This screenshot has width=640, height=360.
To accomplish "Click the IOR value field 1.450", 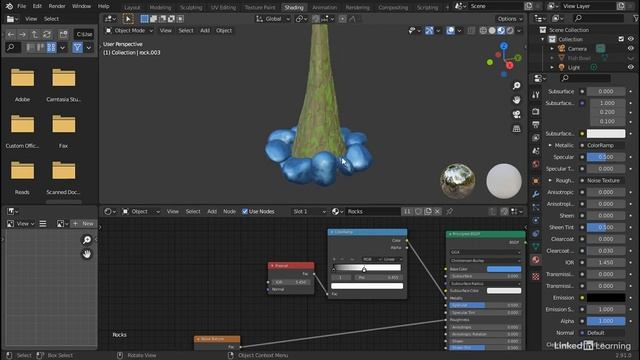I will point(606,262).
